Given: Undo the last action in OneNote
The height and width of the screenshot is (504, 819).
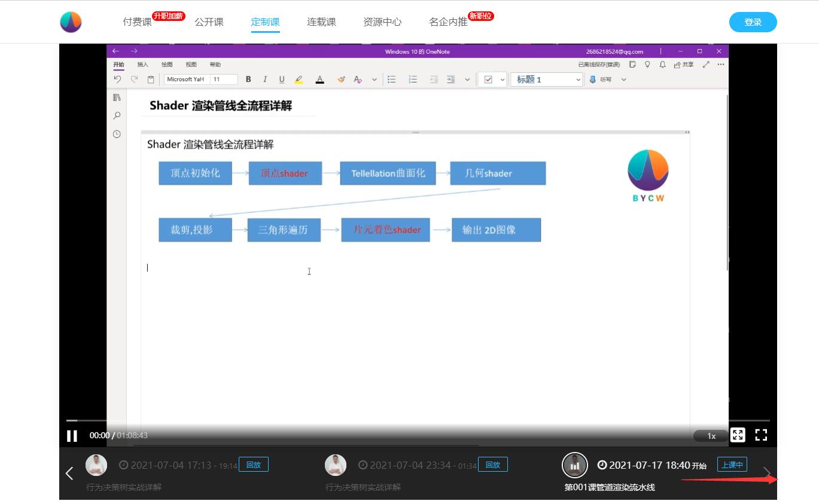Looking at the screenshot, I should (x=117, y=80).
